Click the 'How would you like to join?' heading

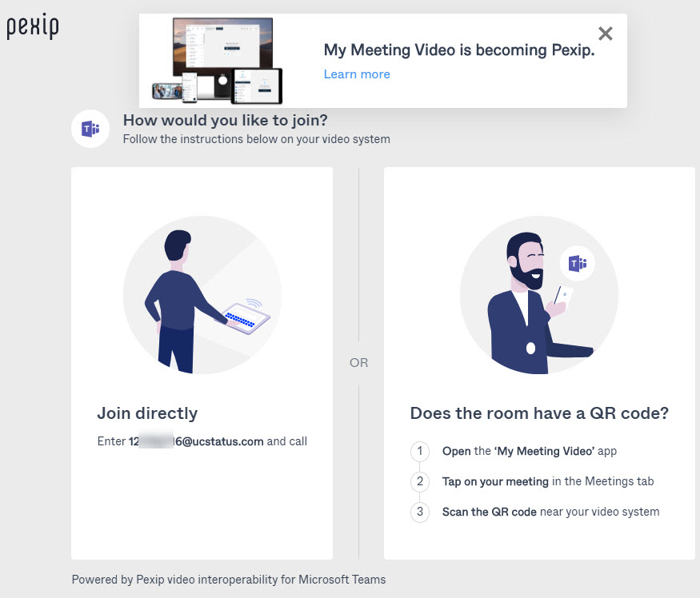pos(225,121)
